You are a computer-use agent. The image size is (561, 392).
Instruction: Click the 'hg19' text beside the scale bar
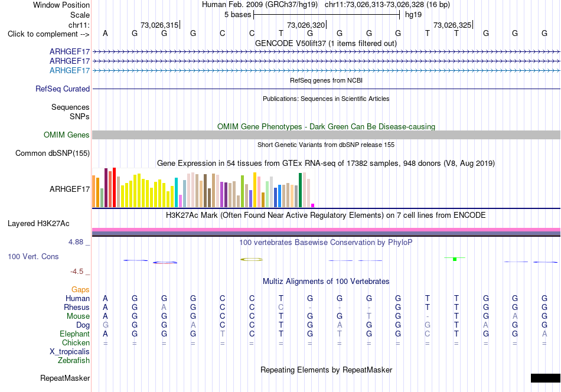click(413, 15)
